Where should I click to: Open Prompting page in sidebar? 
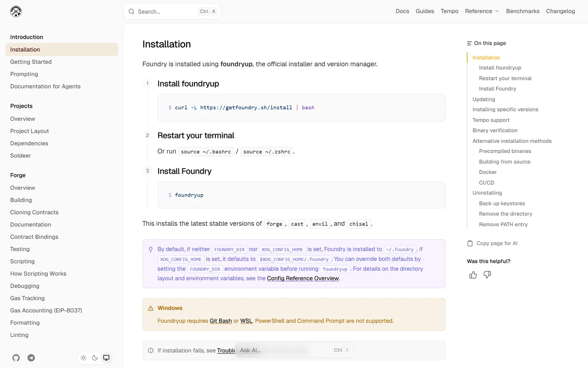(x=24, y=74)
